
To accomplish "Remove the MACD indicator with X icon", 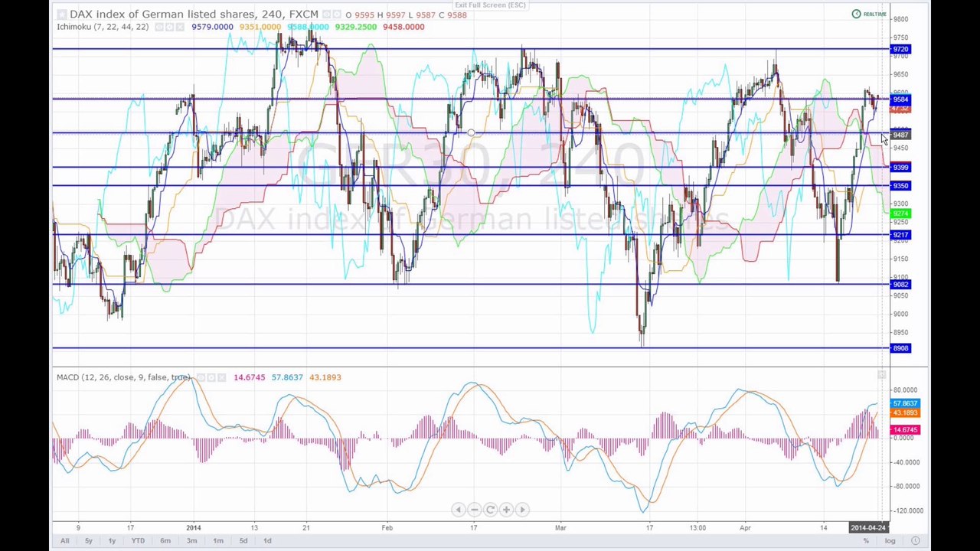I will pyautogui.click(x=222, y=377).
